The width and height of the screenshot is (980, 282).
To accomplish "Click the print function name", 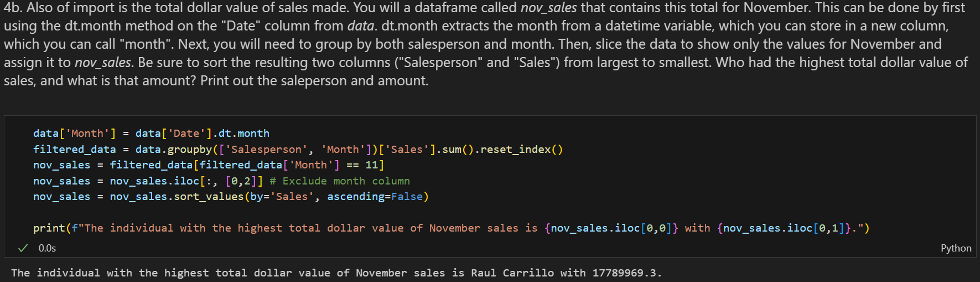I will (x=49, y=228).
